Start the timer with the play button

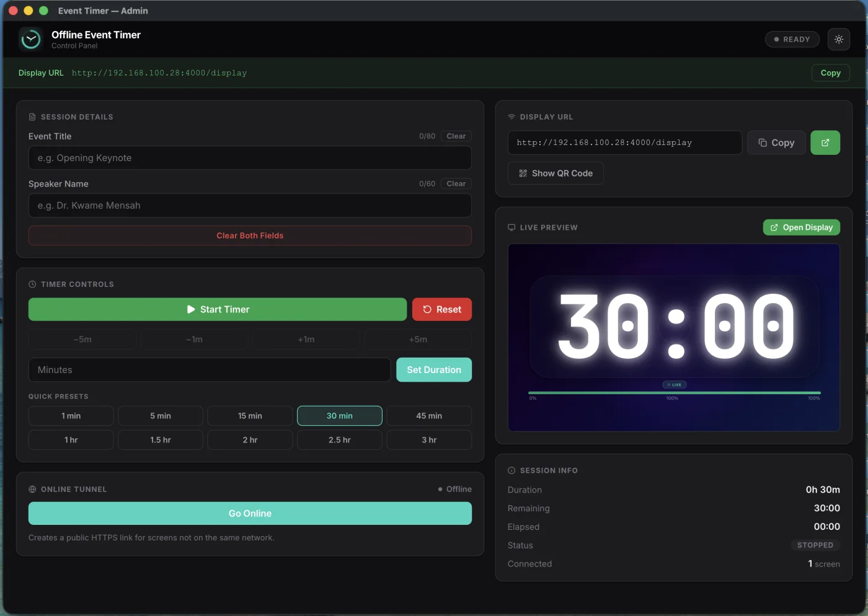[x=217, y=309]
